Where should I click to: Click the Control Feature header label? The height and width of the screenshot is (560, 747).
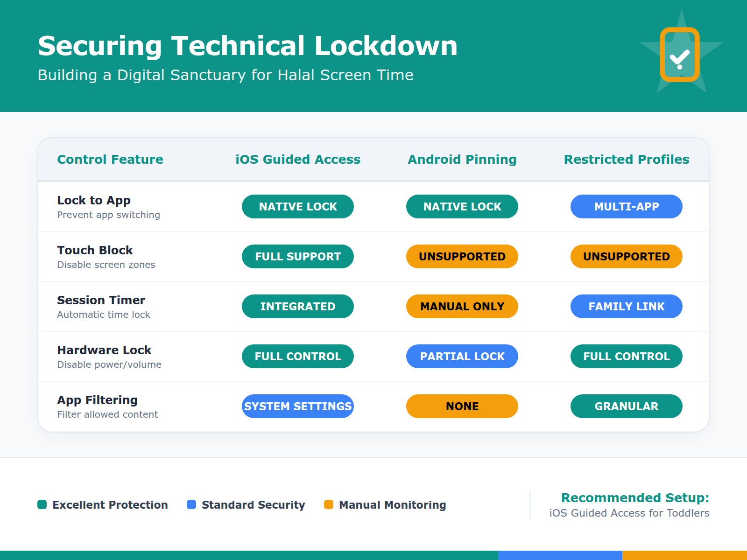click(x=110, y=159)
